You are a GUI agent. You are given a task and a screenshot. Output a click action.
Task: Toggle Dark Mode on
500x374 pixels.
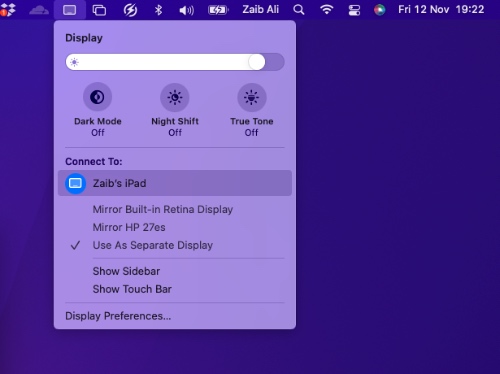coord(97,97)
